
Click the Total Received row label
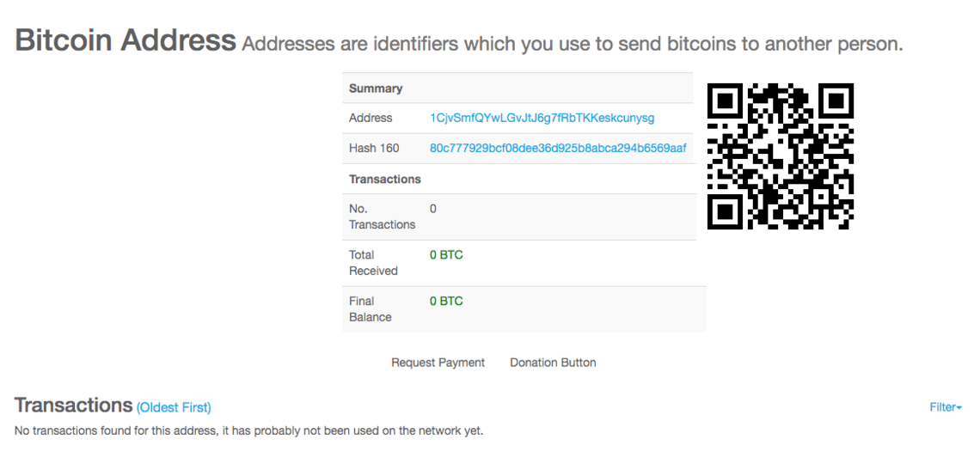(373, 263)
